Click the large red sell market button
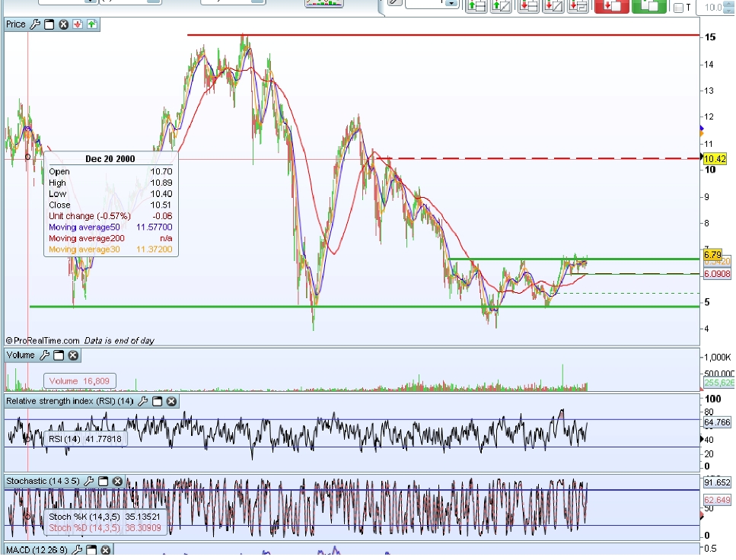The width and height of the screenshot is (736, 560). click(612, 5)
